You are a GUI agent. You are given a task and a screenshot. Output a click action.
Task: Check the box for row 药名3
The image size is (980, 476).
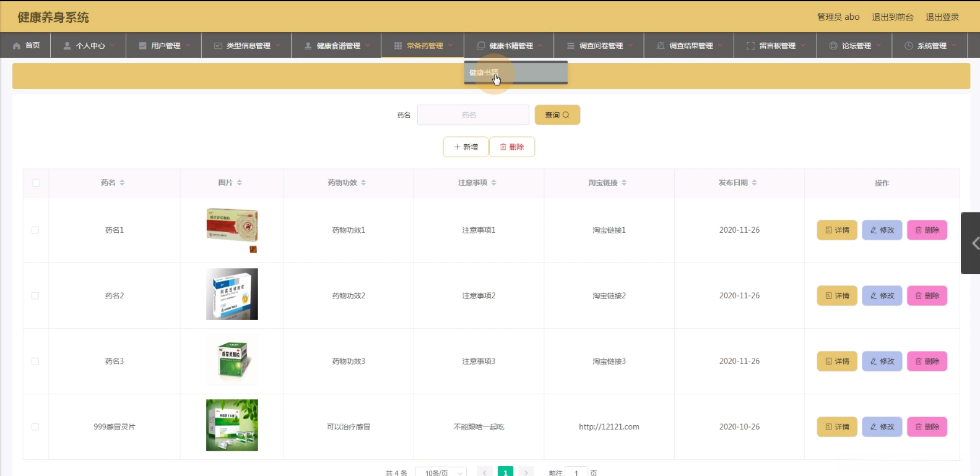[x=35, y=361]
